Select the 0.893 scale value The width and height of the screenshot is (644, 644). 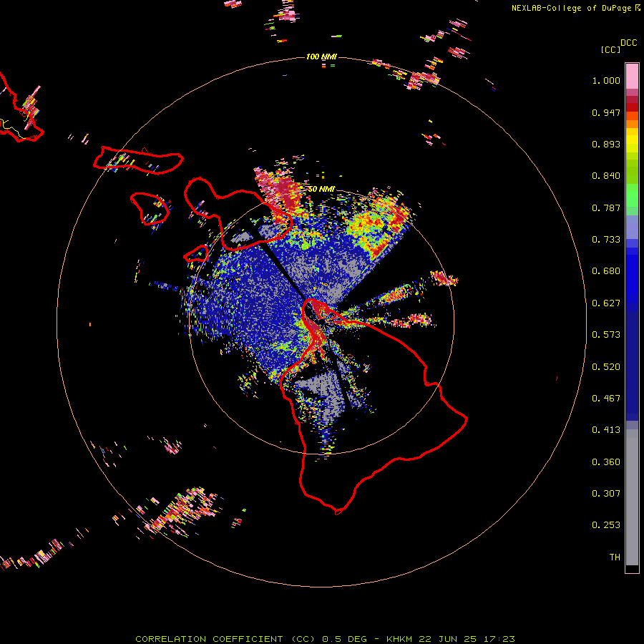click(606, 144)
